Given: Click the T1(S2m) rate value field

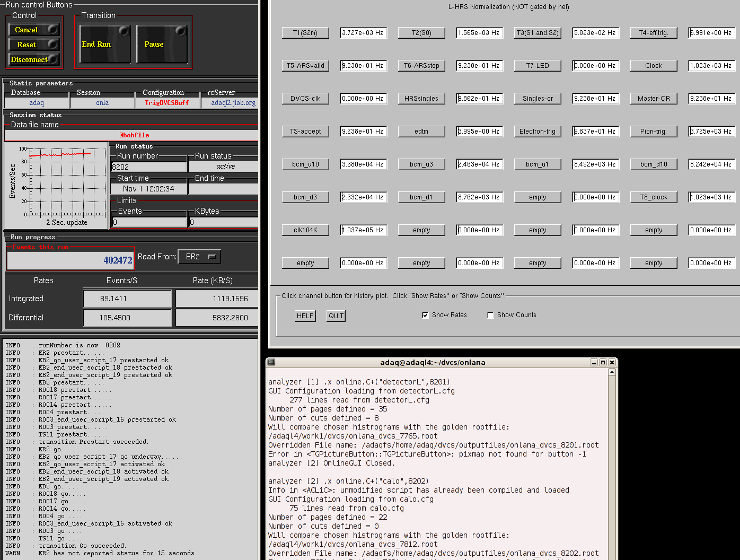Looking at the screenshot, I should pyautogui.click(x=363, y=33).
